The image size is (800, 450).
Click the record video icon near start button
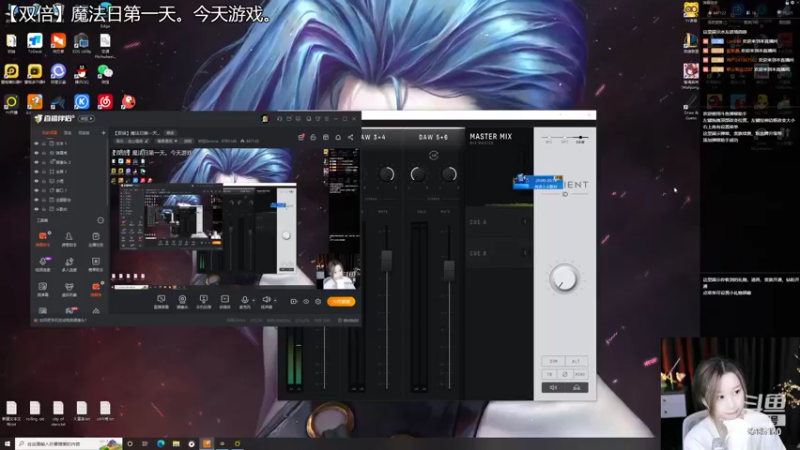[293, 302]
